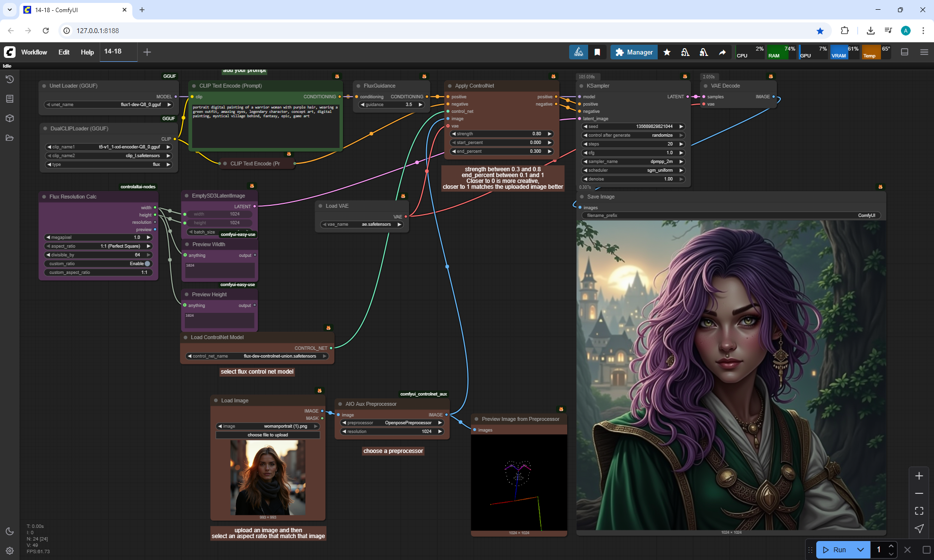Open the workflows folder sidebar icon
This screenshot has height=560, width=934.
point(10,138)
